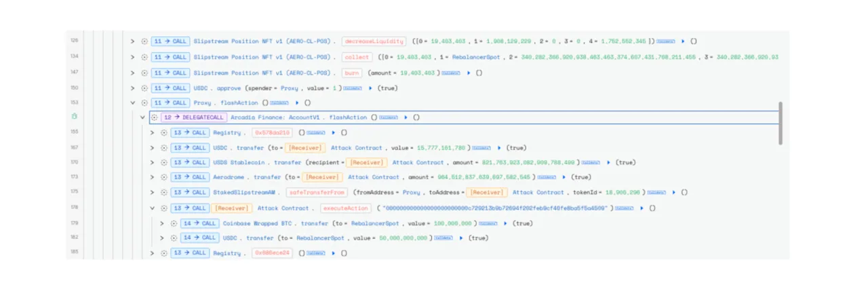Click the green bug icon in line gutter

[75, 117]
